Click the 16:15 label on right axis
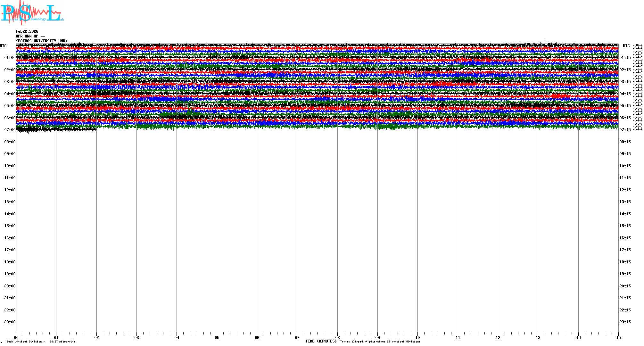This screenshot has width=644, height=346. pyautogui.click(x=625, y=238)
